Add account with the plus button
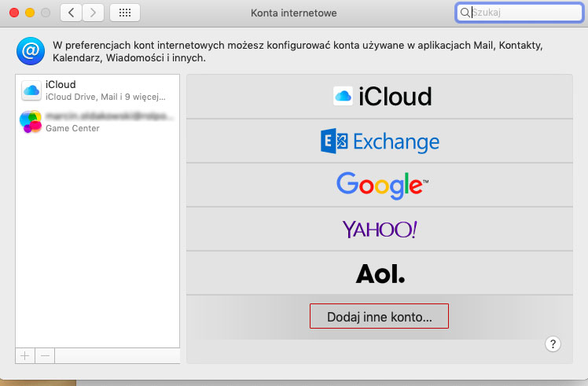 click(x=25, y=355)
